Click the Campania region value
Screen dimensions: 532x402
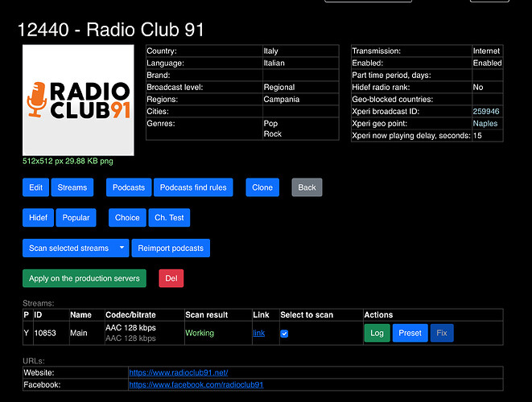(281, 100)
